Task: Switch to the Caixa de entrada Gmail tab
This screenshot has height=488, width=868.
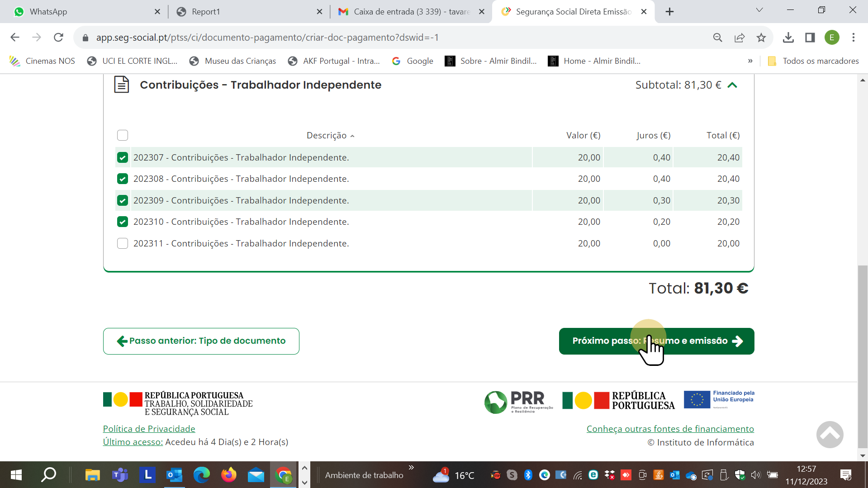Action: [x=411, y=12]
